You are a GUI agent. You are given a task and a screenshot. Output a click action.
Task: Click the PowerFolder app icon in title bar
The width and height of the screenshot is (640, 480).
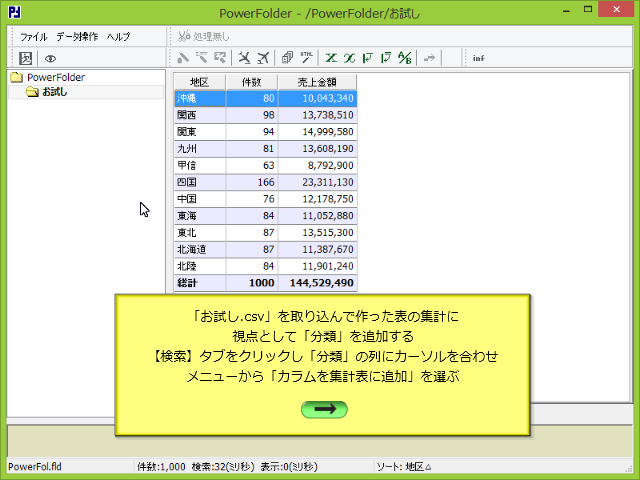point(14,12)
